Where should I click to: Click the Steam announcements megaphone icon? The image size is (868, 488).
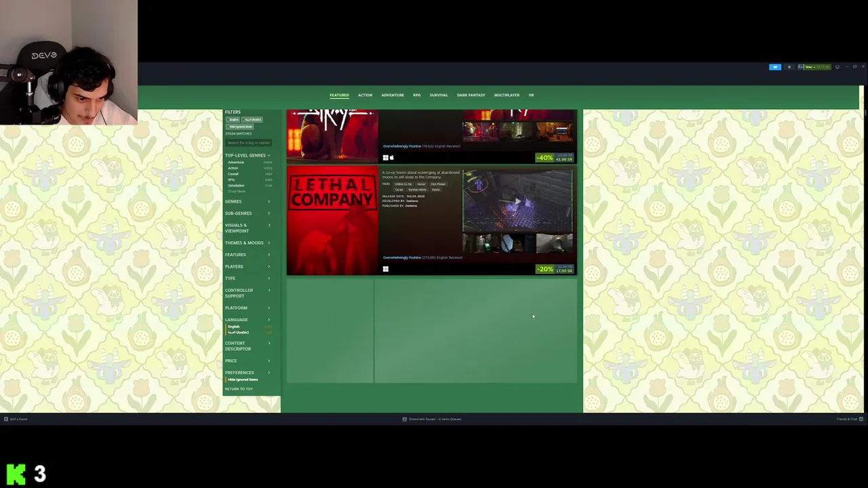pos(775,67)
